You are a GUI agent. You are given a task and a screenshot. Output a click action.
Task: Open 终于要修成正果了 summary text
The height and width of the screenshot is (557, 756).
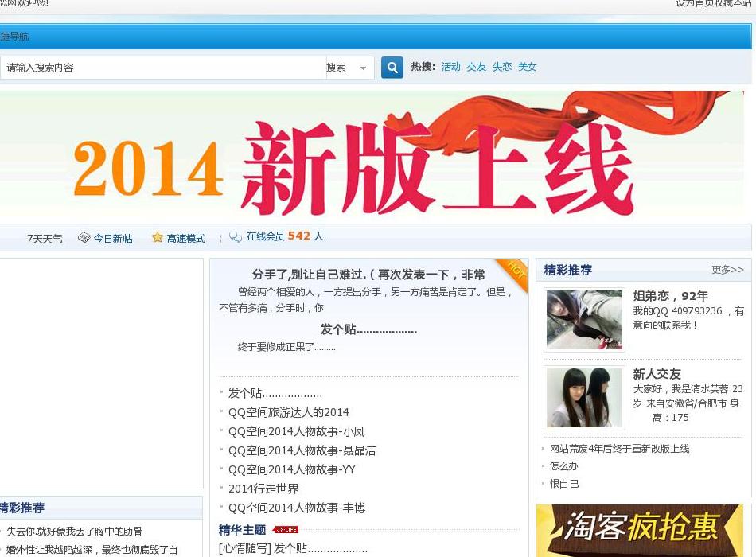(x=286, y=347)
